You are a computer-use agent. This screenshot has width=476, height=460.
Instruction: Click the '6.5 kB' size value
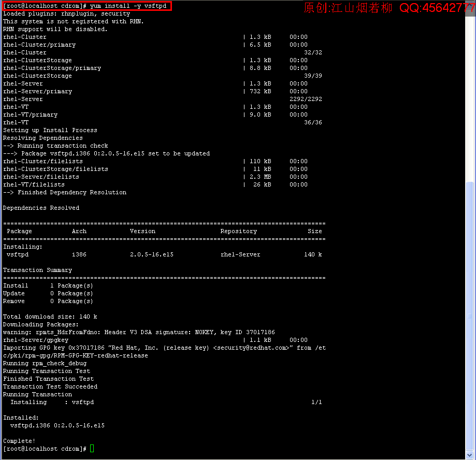coord(260,45)
